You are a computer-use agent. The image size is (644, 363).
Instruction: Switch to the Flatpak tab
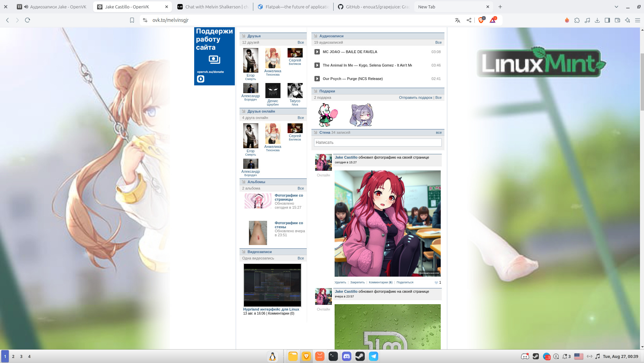click(293, 7)
